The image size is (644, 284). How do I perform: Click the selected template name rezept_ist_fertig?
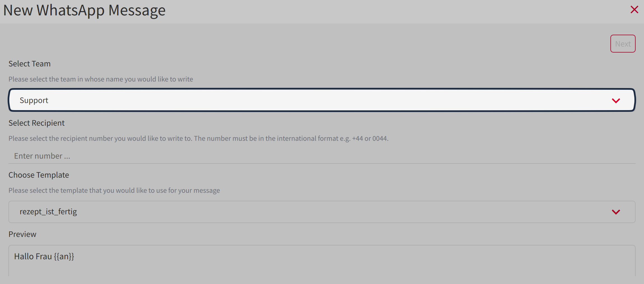48,212
